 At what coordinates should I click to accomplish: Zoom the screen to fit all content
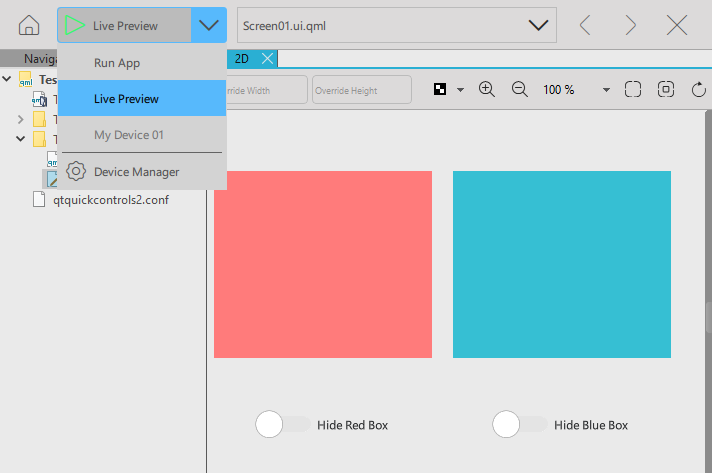coord(633,89)
